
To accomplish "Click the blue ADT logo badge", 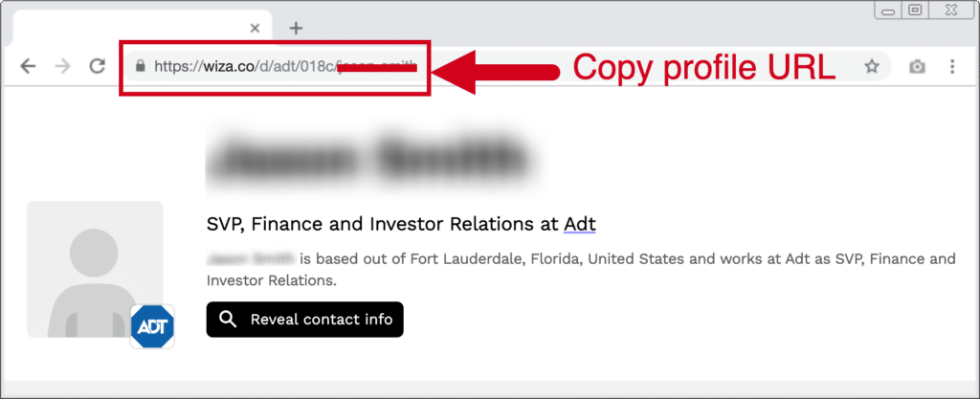I will [152, 326].
